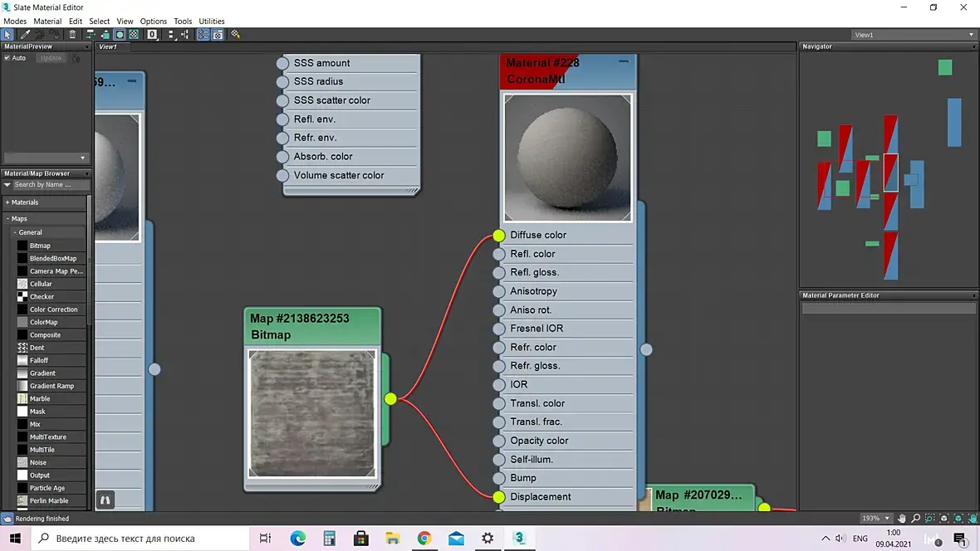
Task: Click the Zoom magnifier tool
Action: tap(916, 518)
